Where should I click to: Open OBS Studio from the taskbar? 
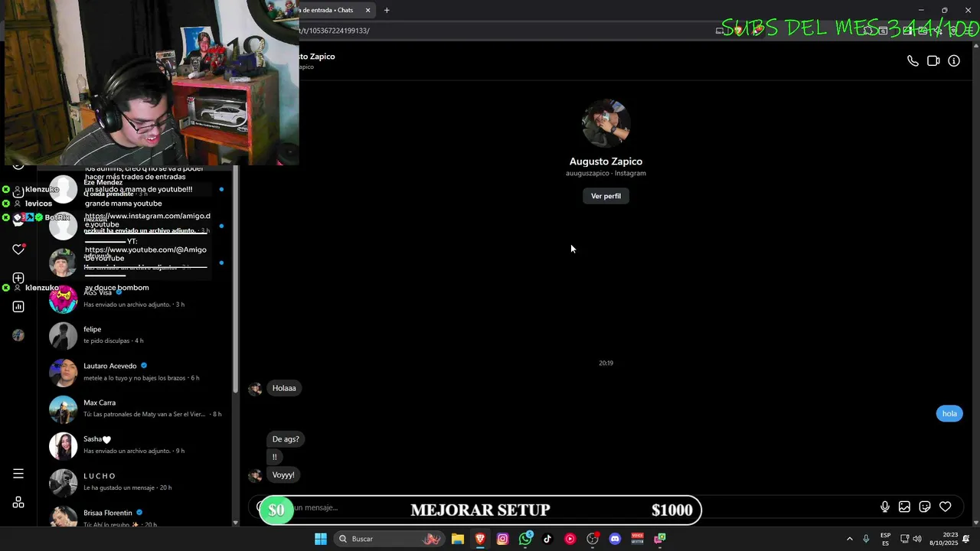click(x=593, y=539)
